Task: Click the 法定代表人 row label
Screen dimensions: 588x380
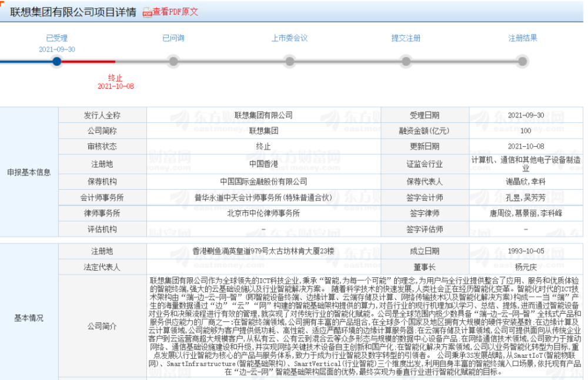Action: [102, 267]
